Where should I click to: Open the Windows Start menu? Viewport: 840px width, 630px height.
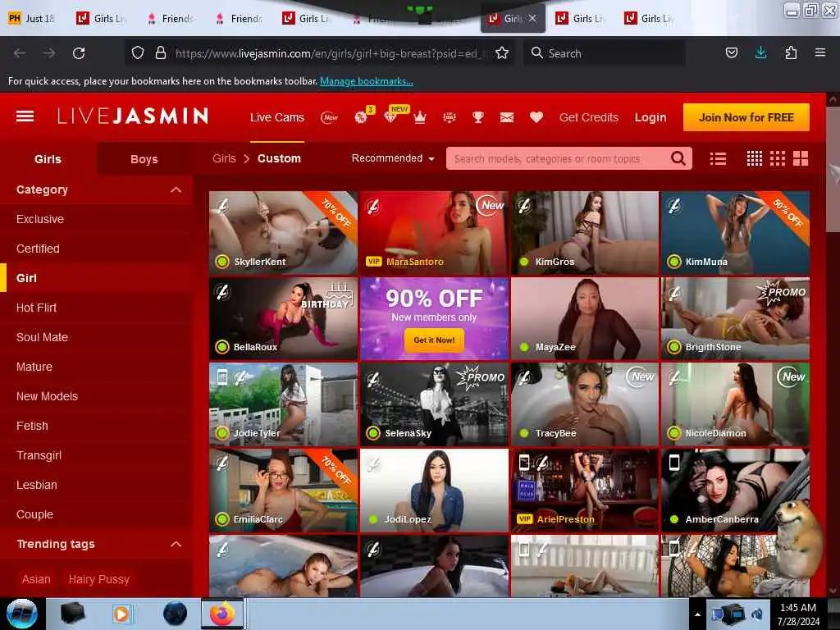(x=22, y=614)
